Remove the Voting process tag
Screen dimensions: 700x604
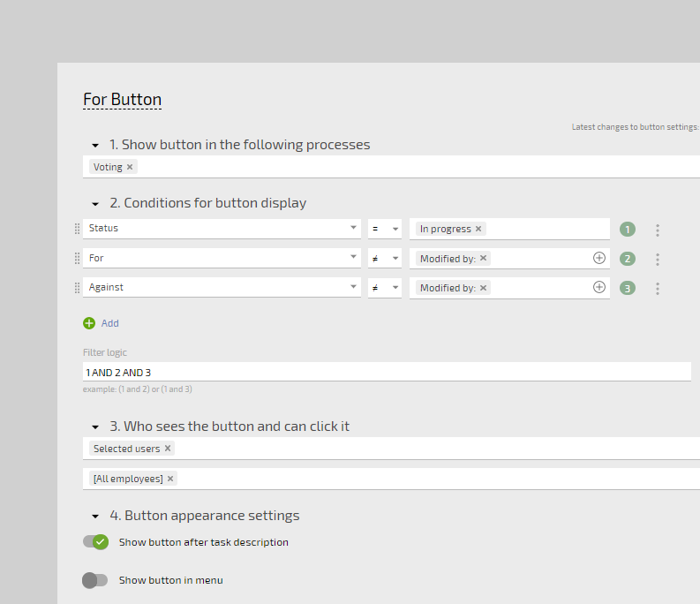pyautogui.click(x=130, y=167)
